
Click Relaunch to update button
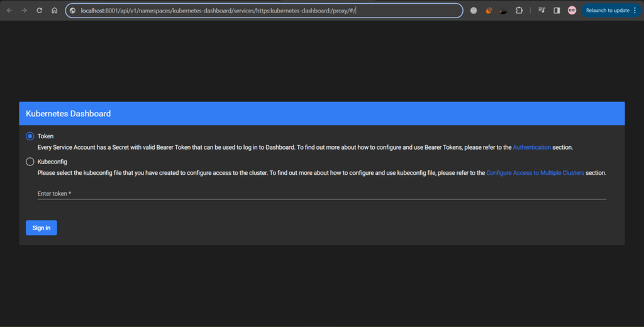click(x=608, y=10)
